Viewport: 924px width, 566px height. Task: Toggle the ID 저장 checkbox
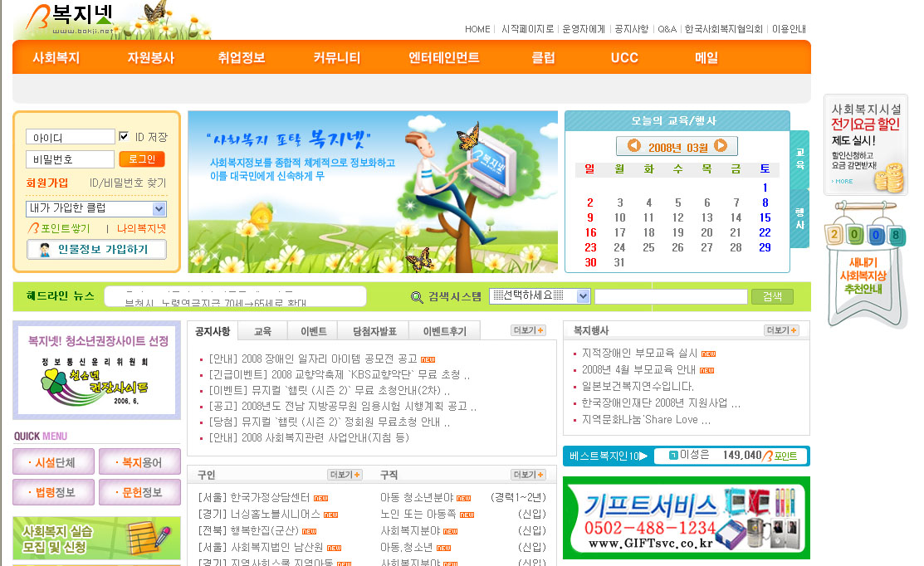(124, 137)
